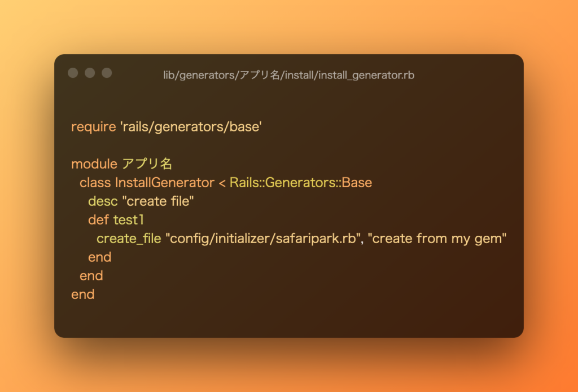
Task: Click the 'rails/generators/base' string
Action: tap(191, 127)
